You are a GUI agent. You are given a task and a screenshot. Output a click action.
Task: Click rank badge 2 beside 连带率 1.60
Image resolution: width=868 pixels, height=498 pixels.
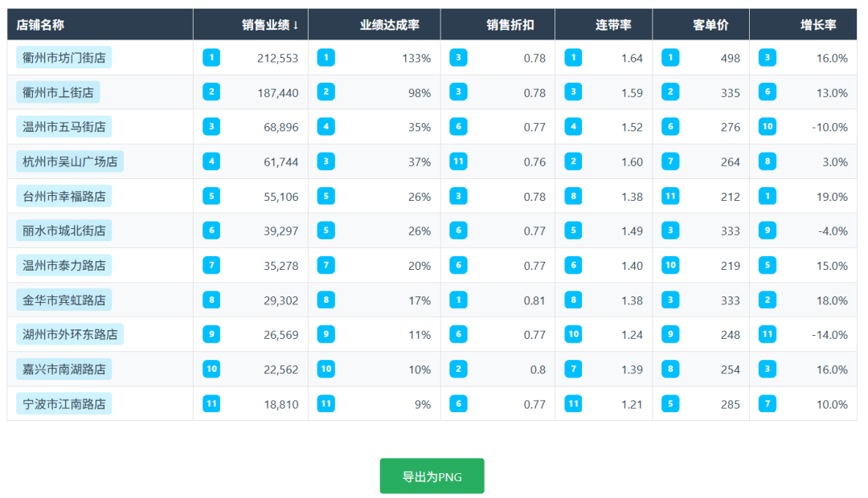(x=573, y=161)
